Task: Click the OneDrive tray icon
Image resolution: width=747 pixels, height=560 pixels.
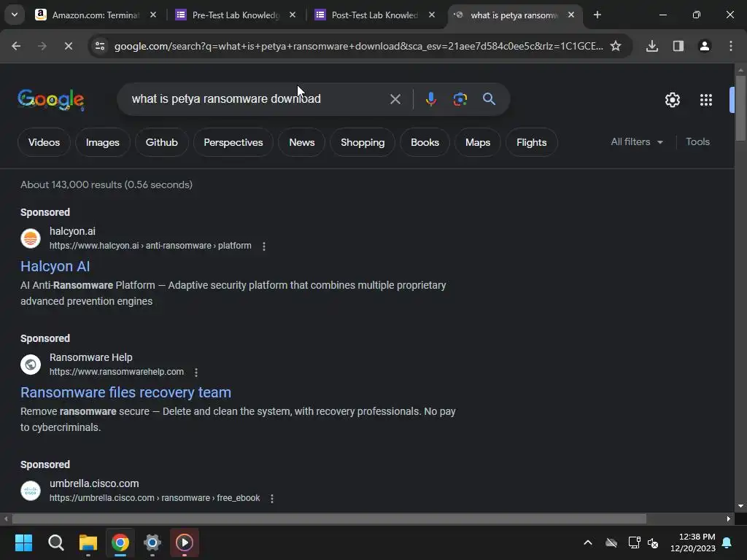Action: [611, 542]
